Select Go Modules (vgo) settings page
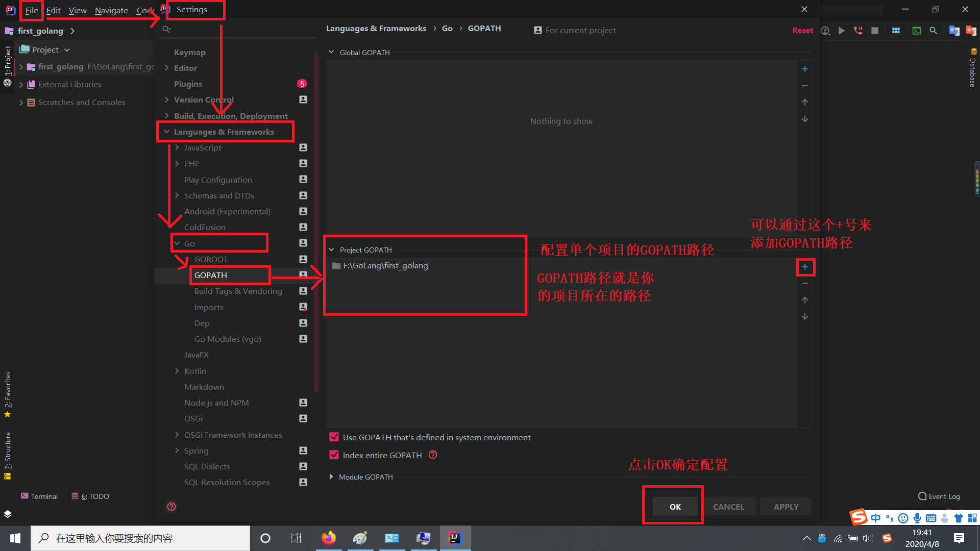This screenshot has width=980, height=551. pos(228,339)
